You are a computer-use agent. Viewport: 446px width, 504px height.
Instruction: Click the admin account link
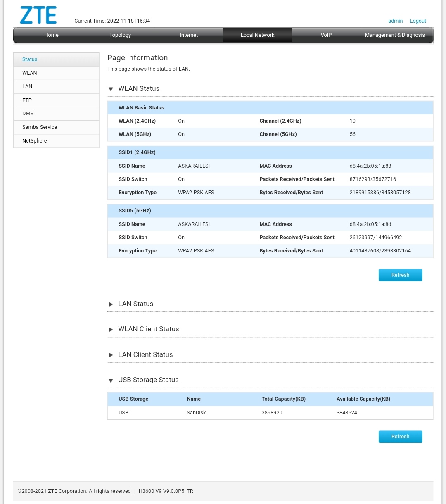pos(395,21)
